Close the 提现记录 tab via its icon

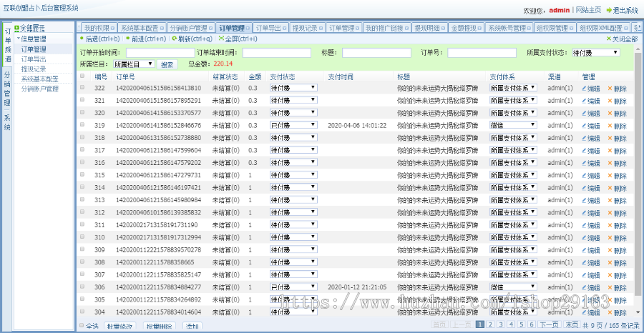click(x=321, y=29)
